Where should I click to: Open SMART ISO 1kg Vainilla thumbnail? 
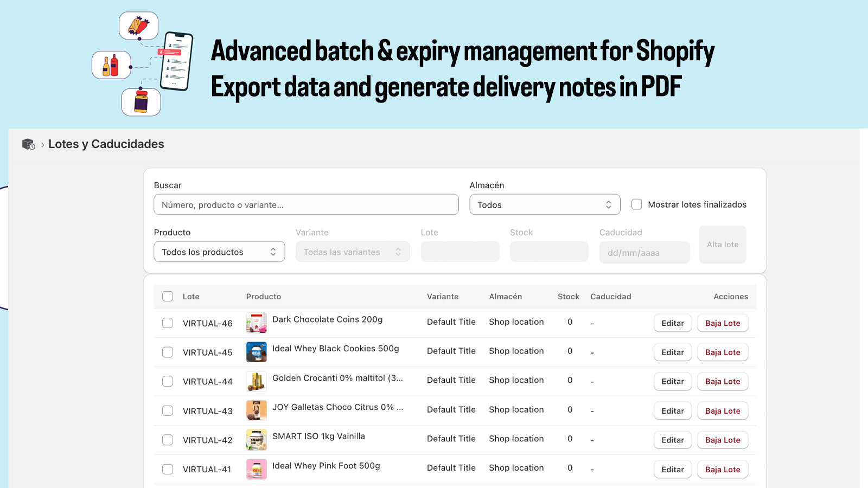[x=256, y=440]
